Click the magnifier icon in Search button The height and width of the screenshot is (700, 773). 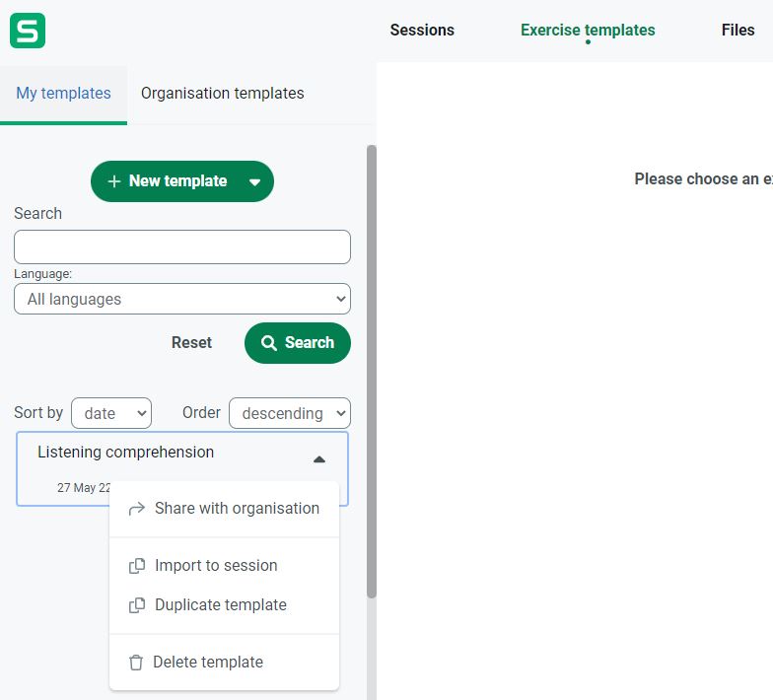click(x=269, y=343)
